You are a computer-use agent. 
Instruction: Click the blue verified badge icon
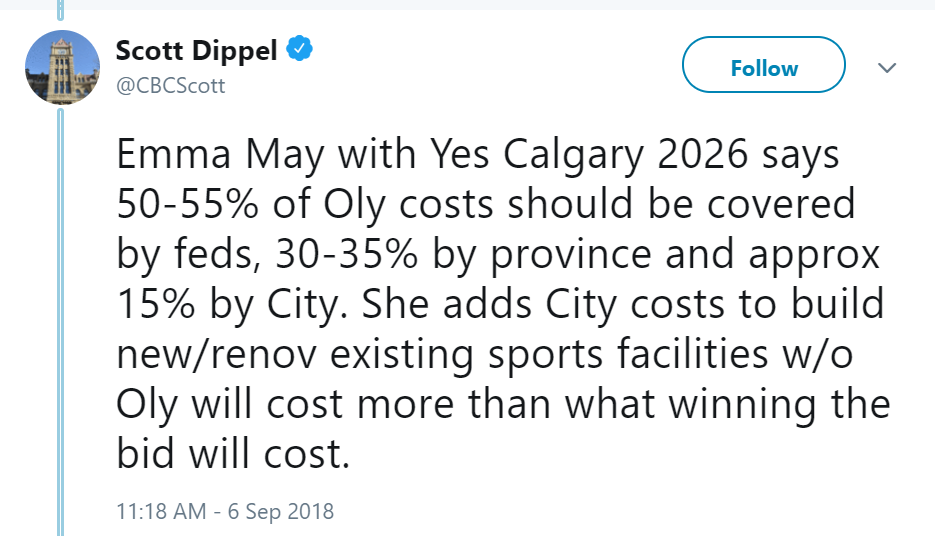[298, 50]
